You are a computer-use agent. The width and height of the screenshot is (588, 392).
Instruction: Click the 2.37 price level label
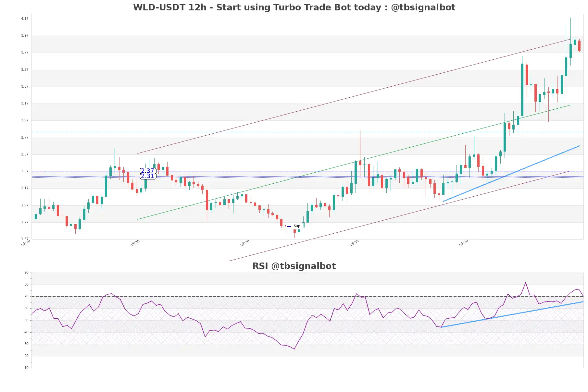[x=148, y=171]
